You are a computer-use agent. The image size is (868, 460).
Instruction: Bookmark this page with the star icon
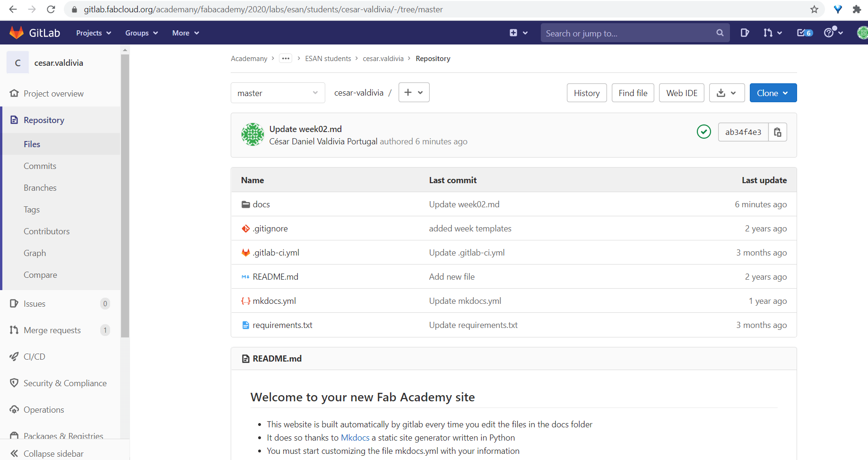coord(814,9)
